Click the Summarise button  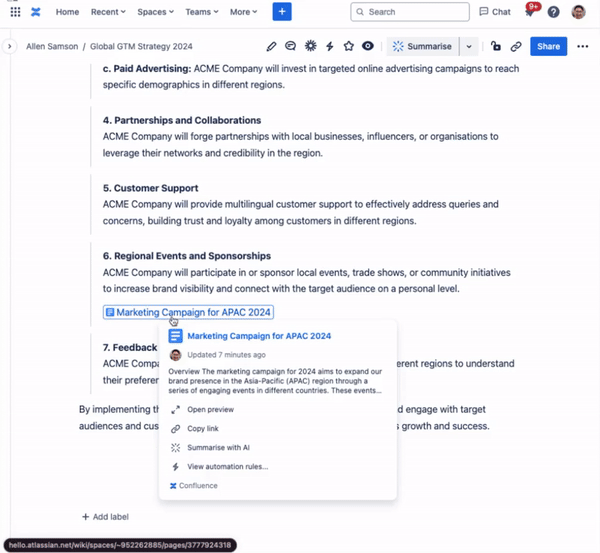(422, 46)
